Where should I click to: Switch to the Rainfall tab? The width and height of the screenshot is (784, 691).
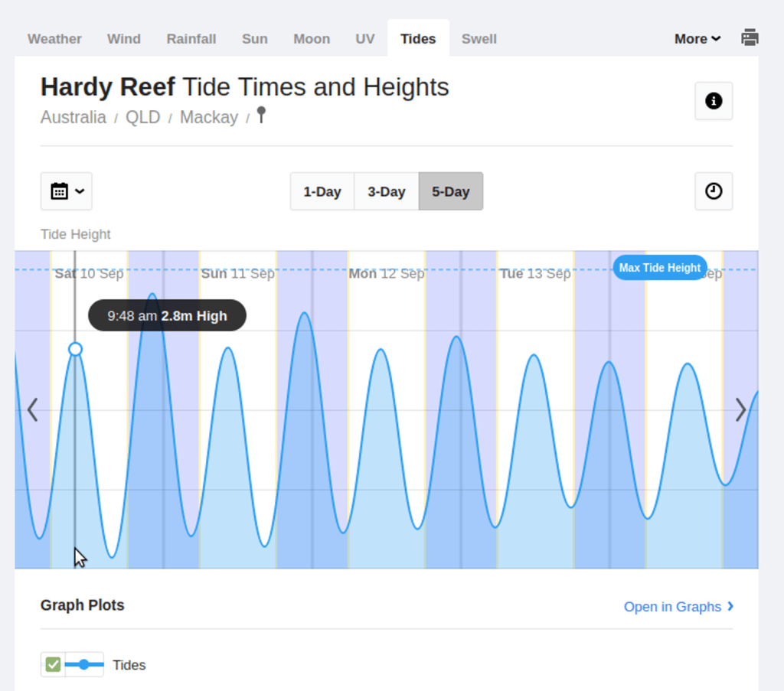(x=191, y=39)
